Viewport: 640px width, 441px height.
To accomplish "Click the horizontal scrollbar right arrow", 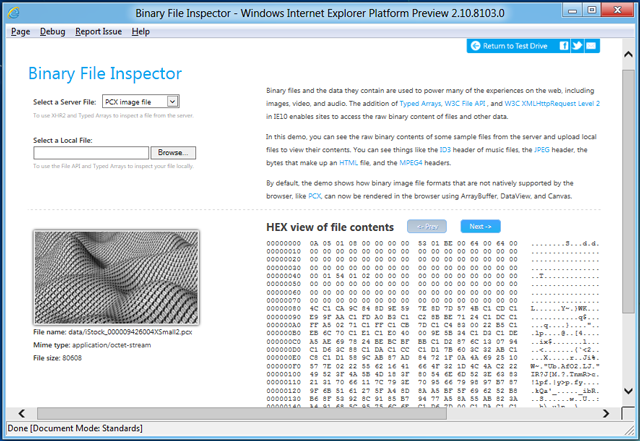I will 606,413.
